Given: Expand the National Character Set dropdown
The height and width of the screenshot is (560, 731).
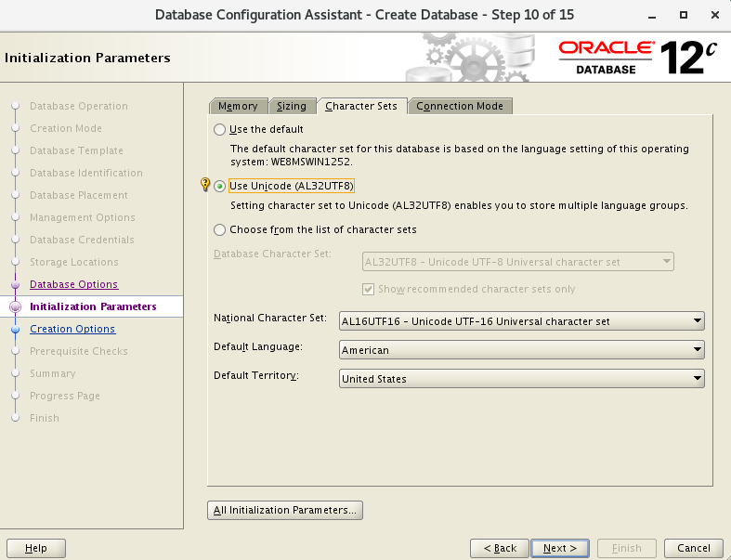Looking at the screenshot, I should [x=521, y=321].
